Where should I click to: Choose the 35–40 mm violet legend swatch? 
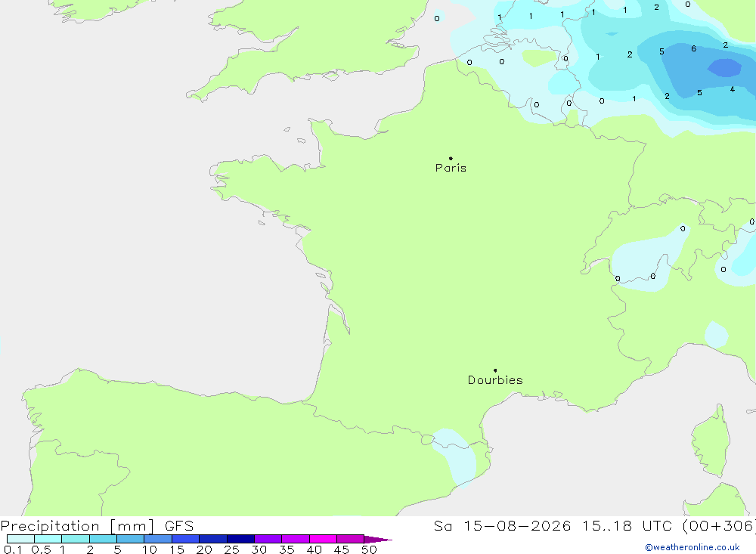(295, 539)
